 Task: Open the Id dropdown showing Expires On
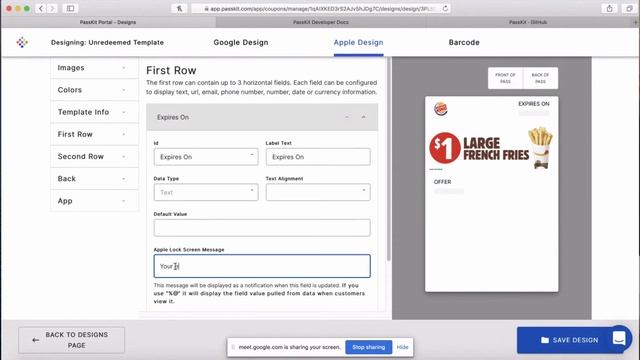click(x=206, y=157)
